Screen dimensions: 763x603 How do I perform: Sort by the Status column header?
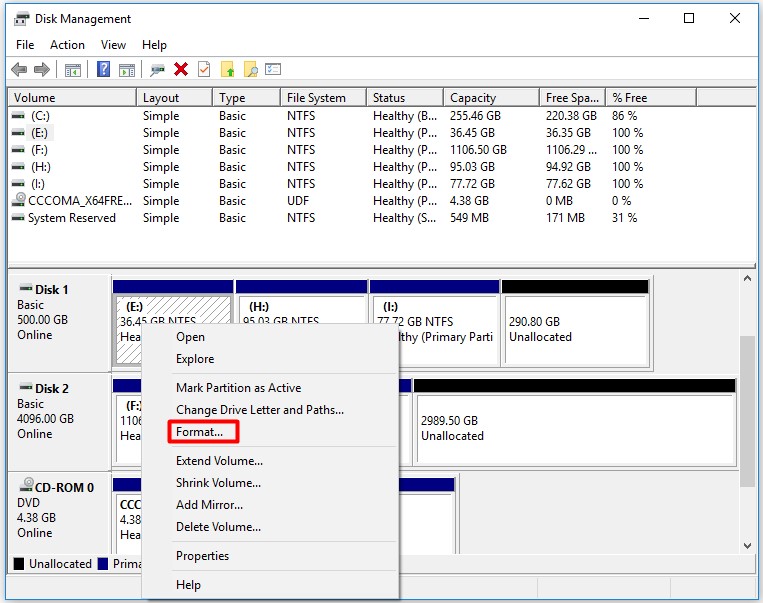pyautogui.click(x=405, y=98)
